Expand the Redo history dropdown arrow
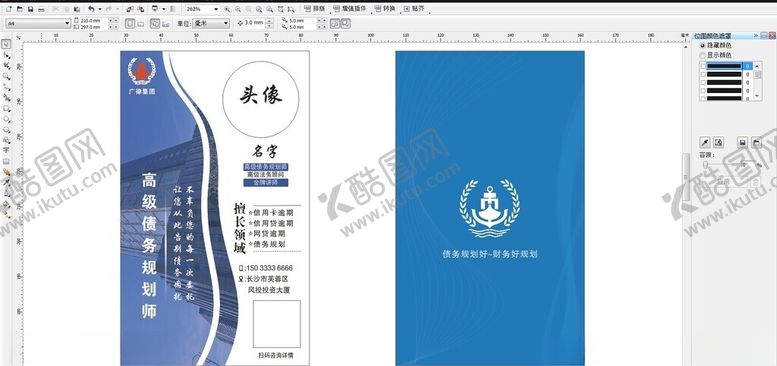This screenshot has height=366, width=777. click(117, 9)
